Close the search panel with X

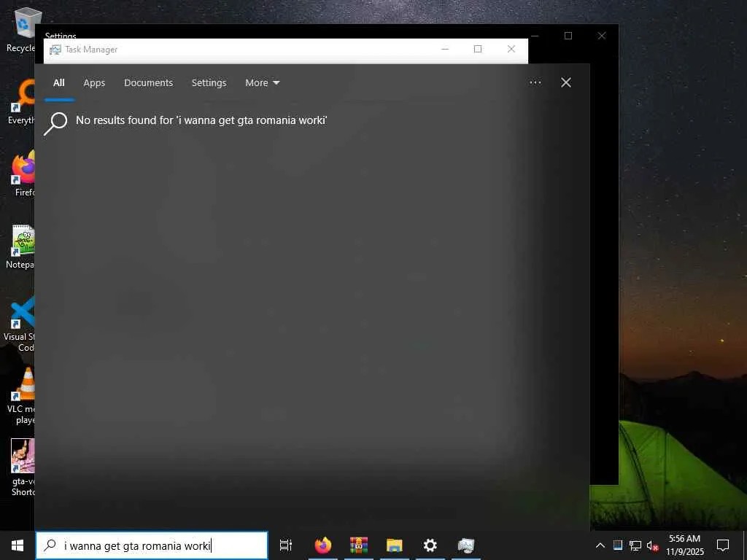(565, 82)
